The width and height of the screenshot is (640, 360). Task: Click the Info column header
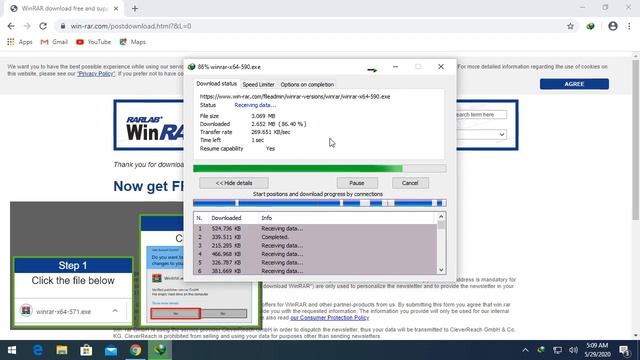[x=347, y=218]
